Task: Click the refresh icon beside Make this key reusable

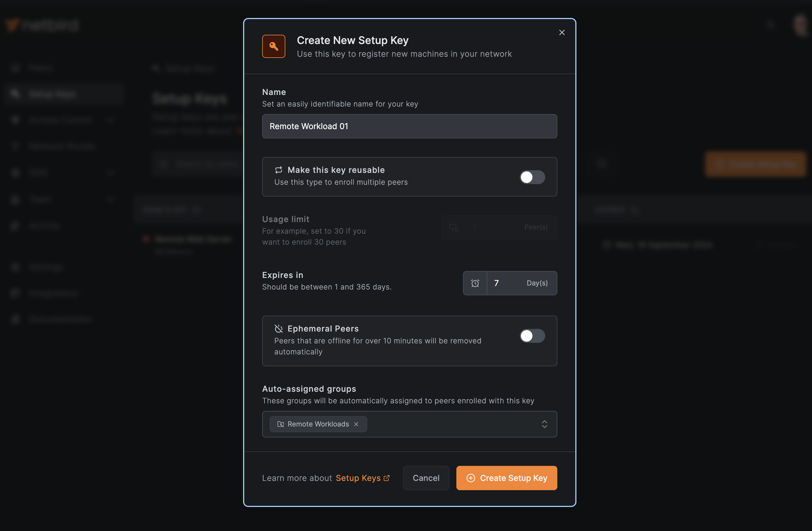Action: 278,170
